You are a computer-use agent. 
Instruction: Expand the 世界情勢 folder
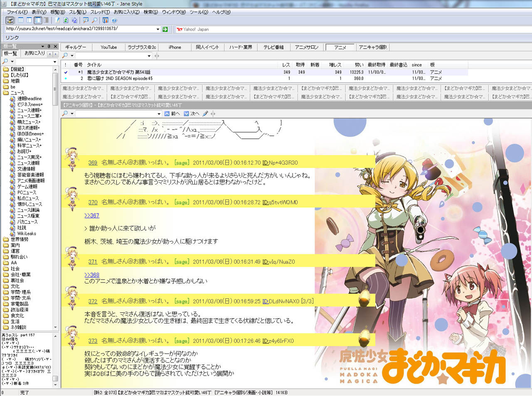click(x=15, y=239)
